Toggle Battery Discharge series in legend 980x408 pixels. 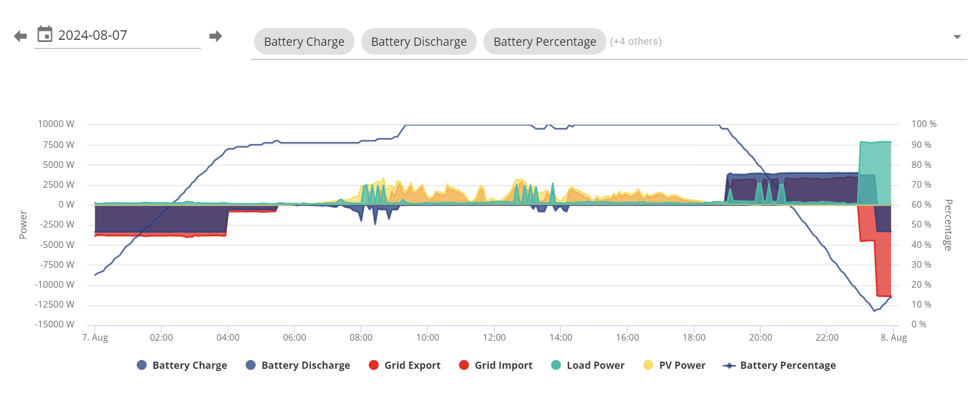(x=298, y=365)
